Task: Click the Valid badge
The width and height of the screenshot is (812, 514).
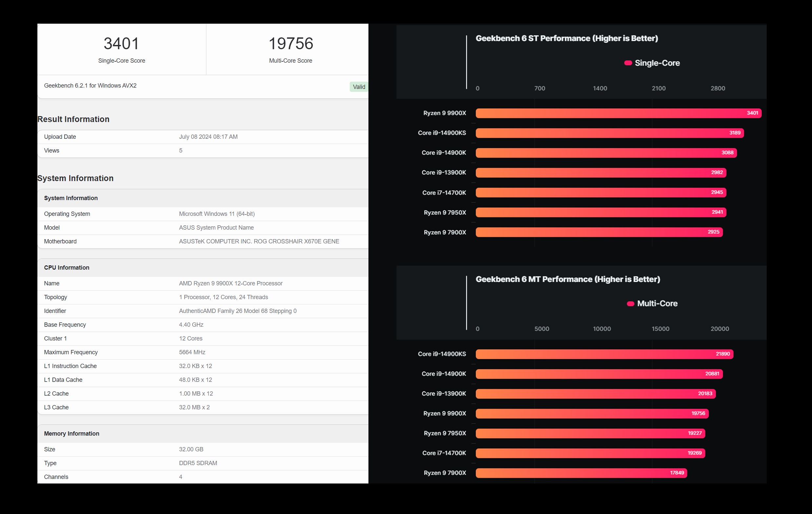Action: pyautogui.click(x=359, y=87)
